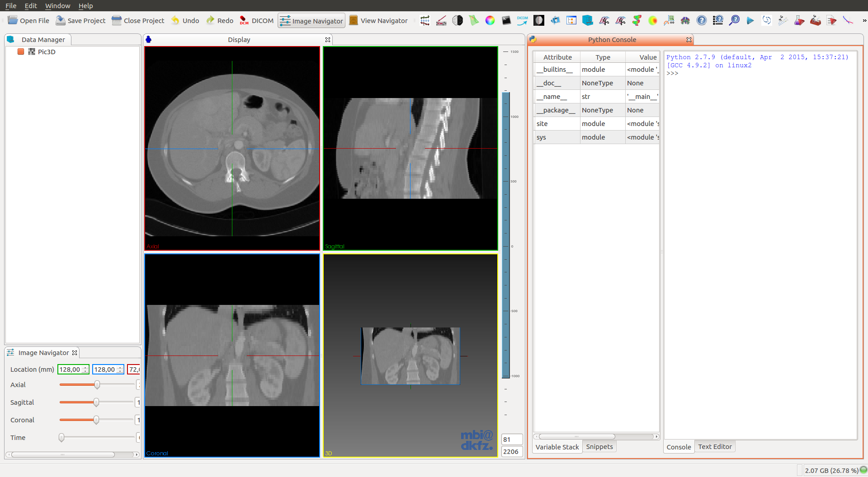This screenshot has height=477, width=868.
Task: Adjust the Sagittal slice slider
Action: (96, 402)
